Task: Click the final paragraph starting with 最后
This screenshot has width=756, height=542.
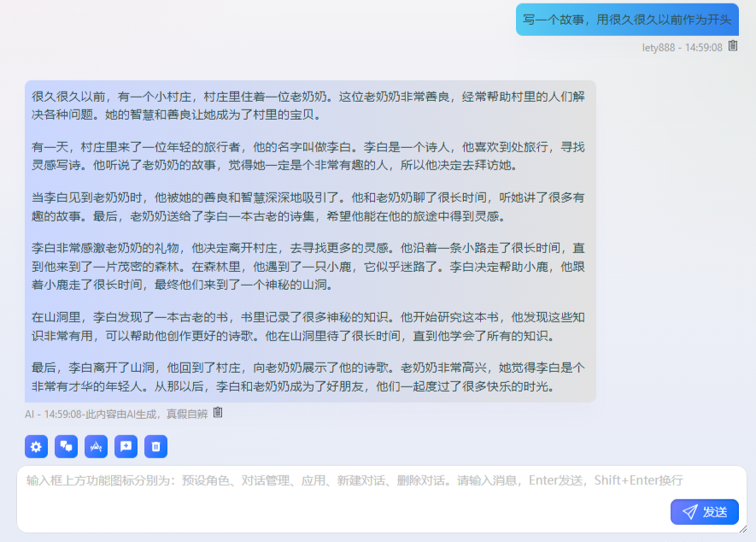Action: pyautogui.click(x=308, y=376)
